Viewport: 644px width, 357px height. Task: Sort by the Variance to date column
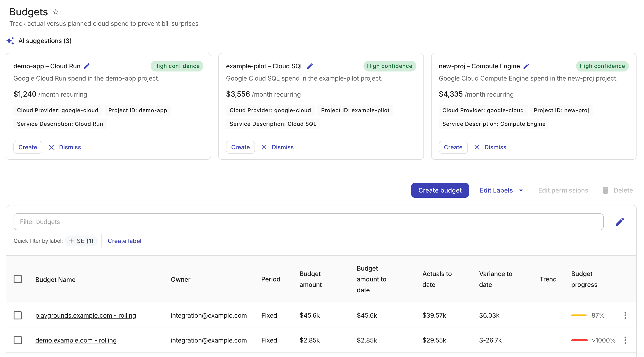495,279
